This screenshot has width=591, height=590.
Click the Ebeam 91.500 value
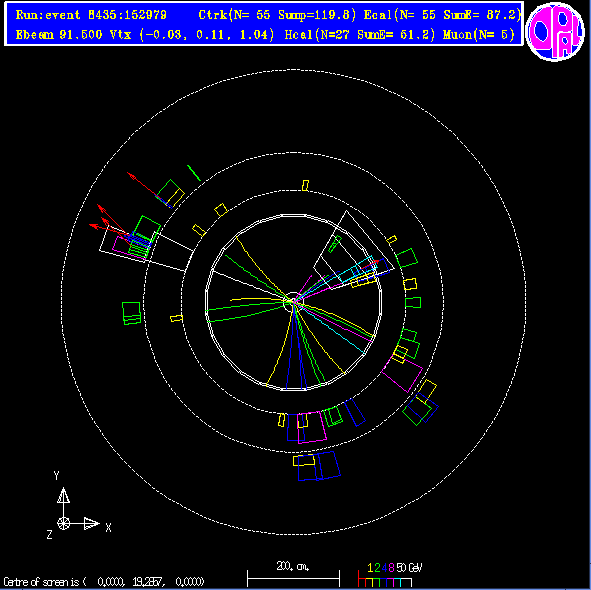59,35
